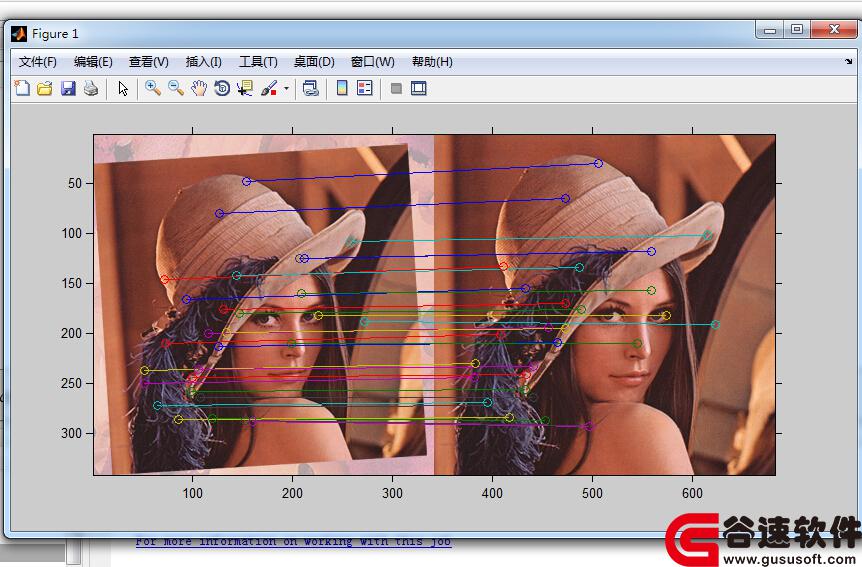Click the right original Lena image

point(605,305)
